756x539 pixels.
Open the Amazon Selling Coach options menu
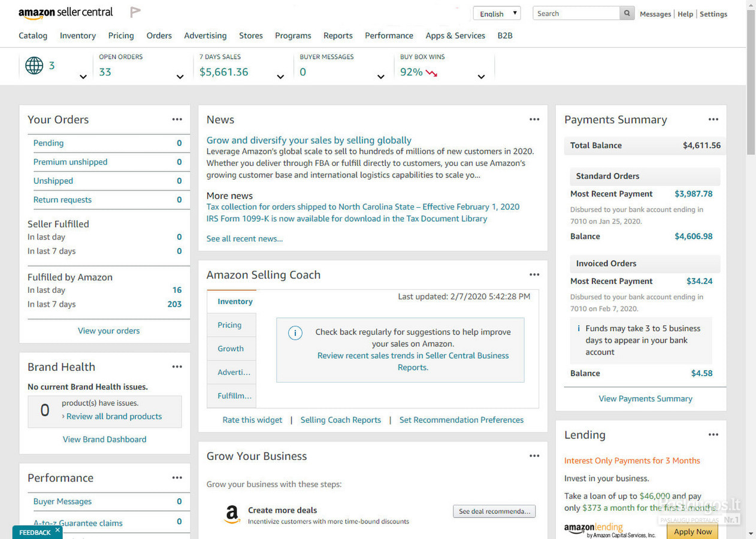534,274
